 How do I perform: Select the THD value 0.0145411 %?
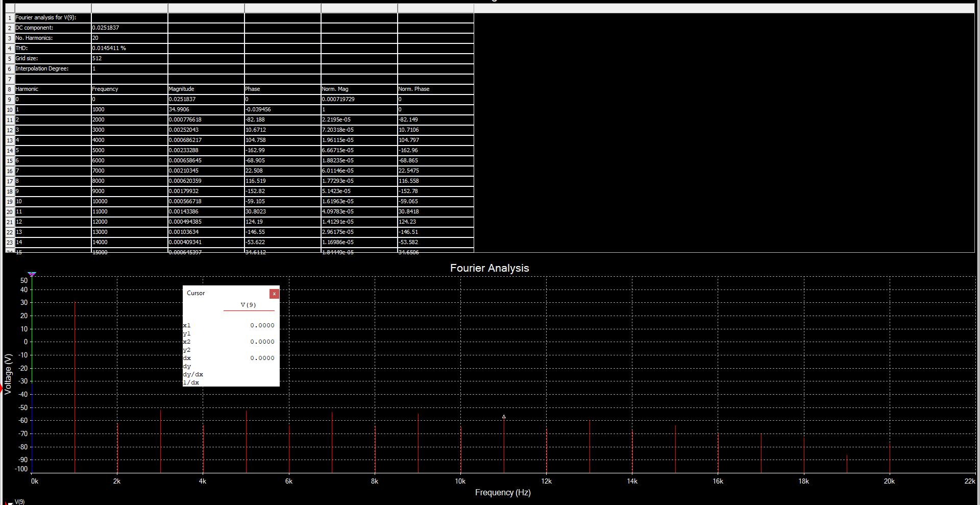point(130,49)
